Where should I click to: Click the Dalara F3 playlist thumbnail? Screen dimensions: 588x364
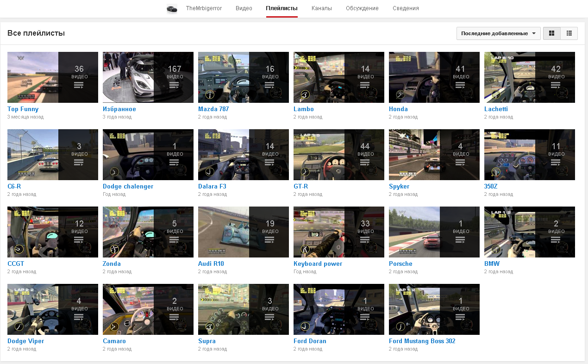click(244, 155)
